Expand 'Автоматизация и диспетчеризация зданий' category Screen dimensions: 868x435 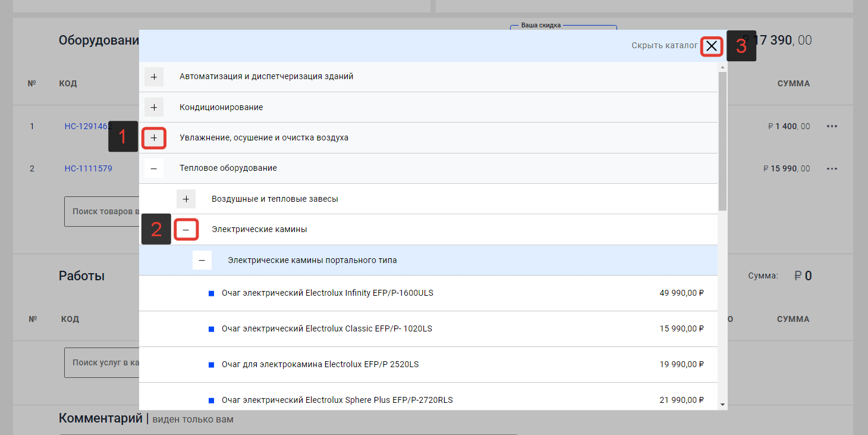click(154, 77)
